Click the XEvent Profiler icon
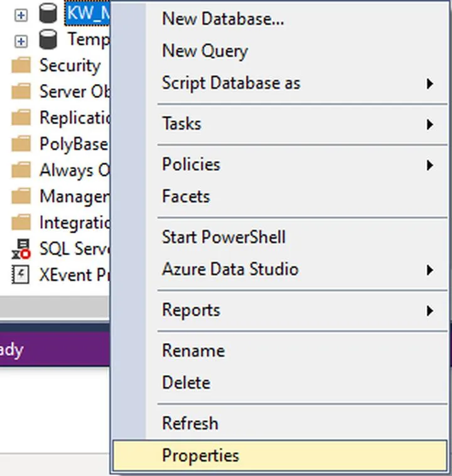The image size is (452, 476). [x=21, y=275]
